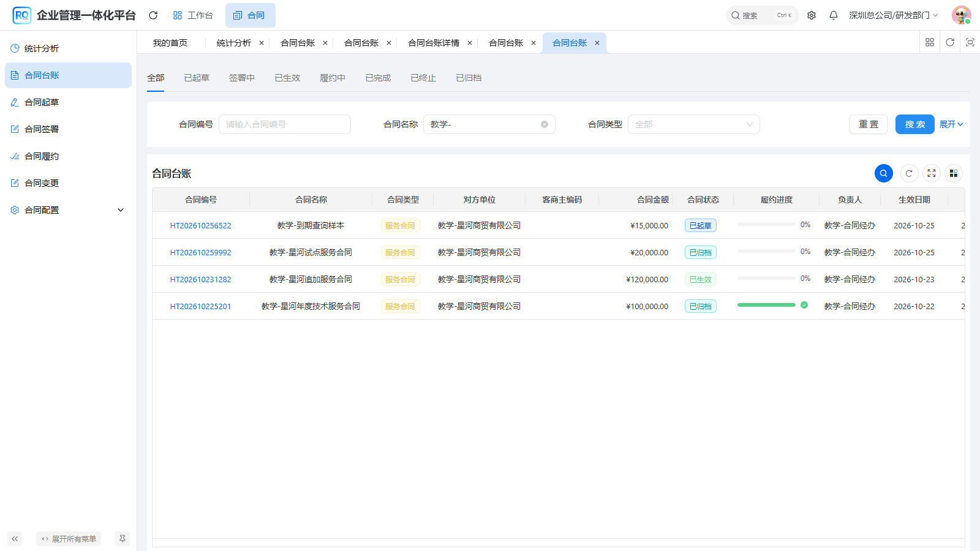Open 合同履约 sidebar item
This screenshot has width=980, height=551.
68,156
